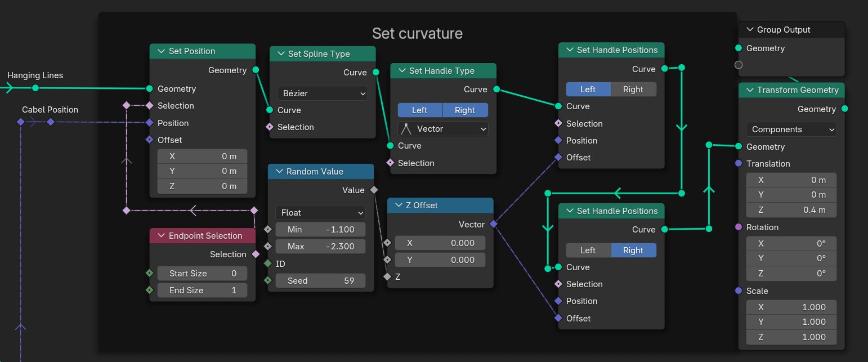868x362 pixels.
Task: Click the Cabel Position reroute label
Action: point(50,110)
